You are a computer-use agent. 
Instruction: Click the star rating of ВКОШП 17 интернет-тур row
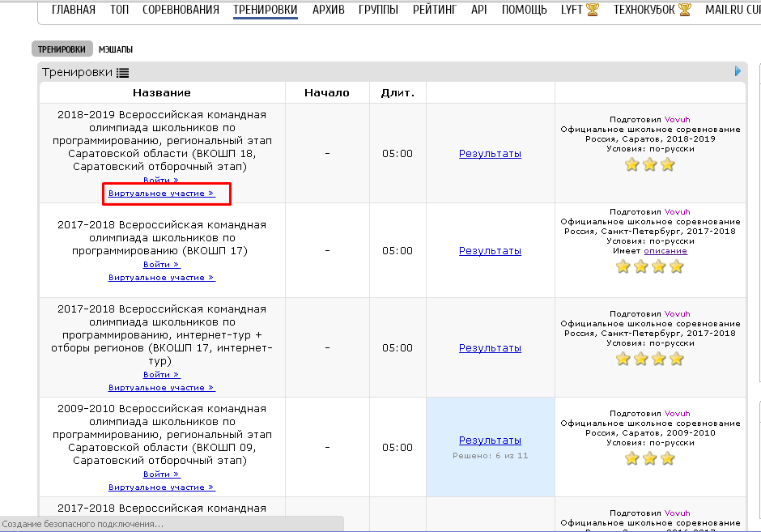coord(650,359)
